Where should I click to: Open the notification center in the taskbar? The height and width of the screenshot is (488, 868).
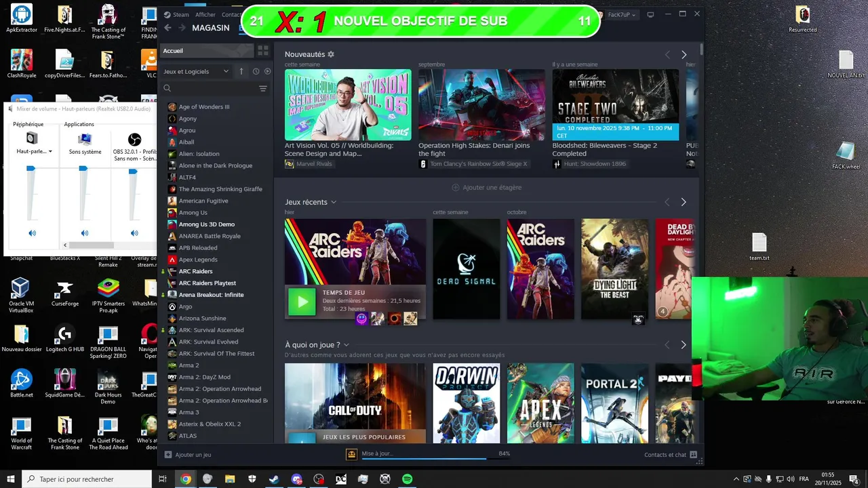click(x=854, y=479)
